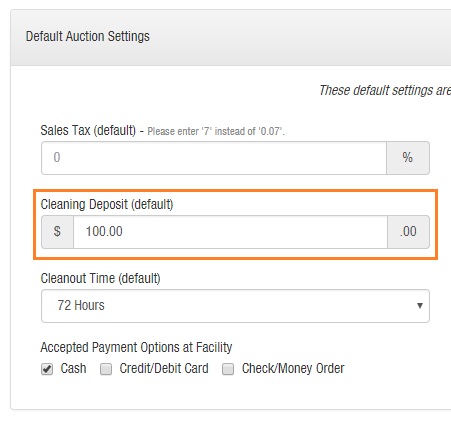This screenshot has width=451, height=423.
Task: Click the dollar sign addon on Cleaning Deposit
Action: point(57,232)
